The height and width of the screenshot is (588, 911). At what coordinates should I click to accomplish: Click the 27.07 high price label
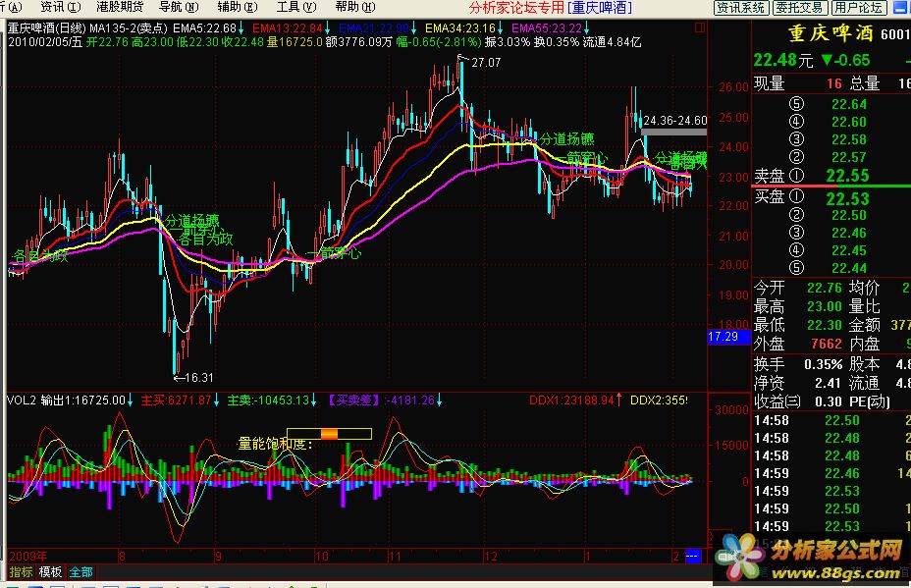click(x=486, y=62)
